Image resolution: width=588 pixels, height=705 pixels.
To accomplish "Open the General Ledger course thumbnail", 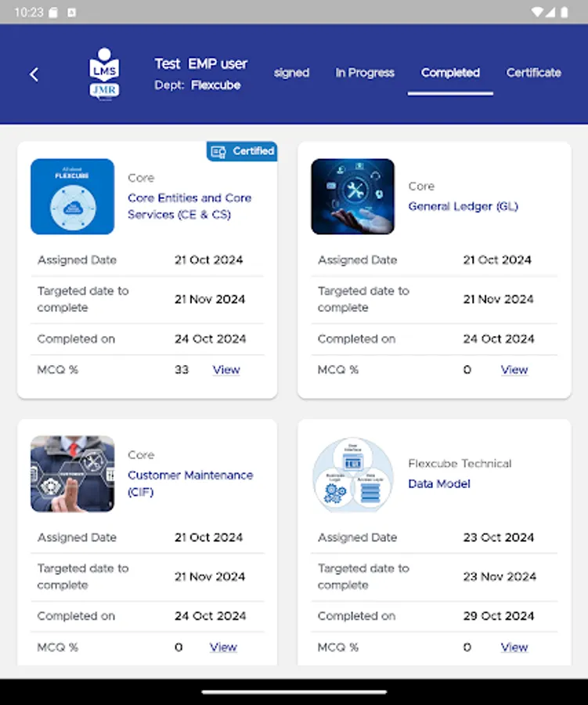I will [353, 197].
